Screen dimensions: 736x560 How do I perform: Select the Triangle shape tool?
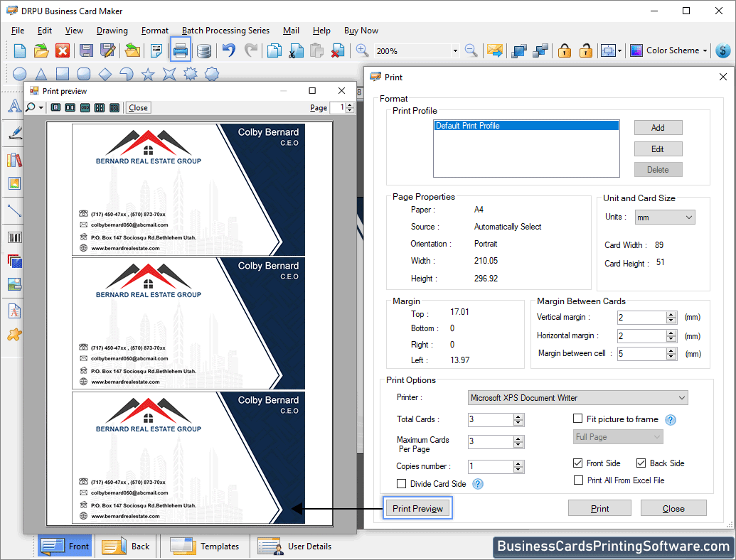click(x=41, y=74)
